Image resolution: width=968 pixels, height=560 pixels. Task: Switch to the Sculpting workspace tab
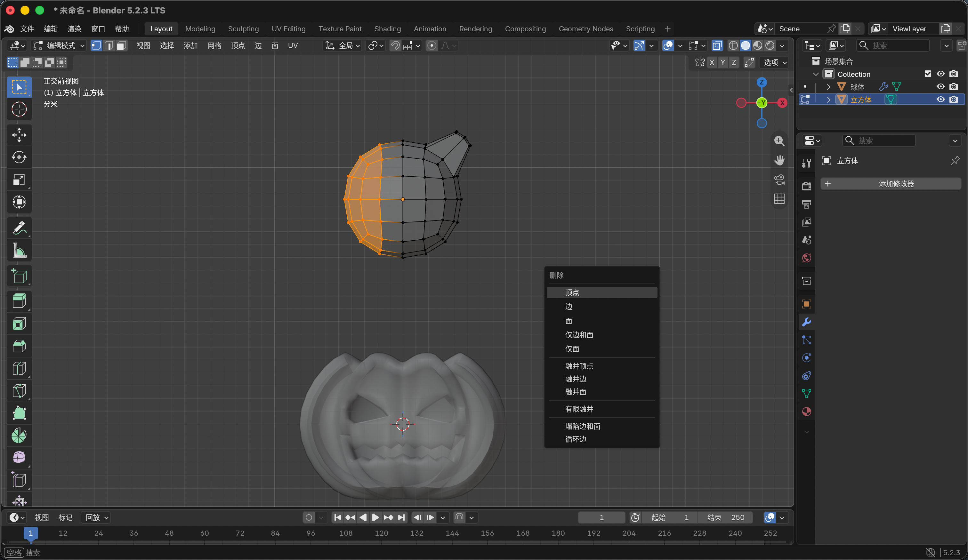click(243, 29)
